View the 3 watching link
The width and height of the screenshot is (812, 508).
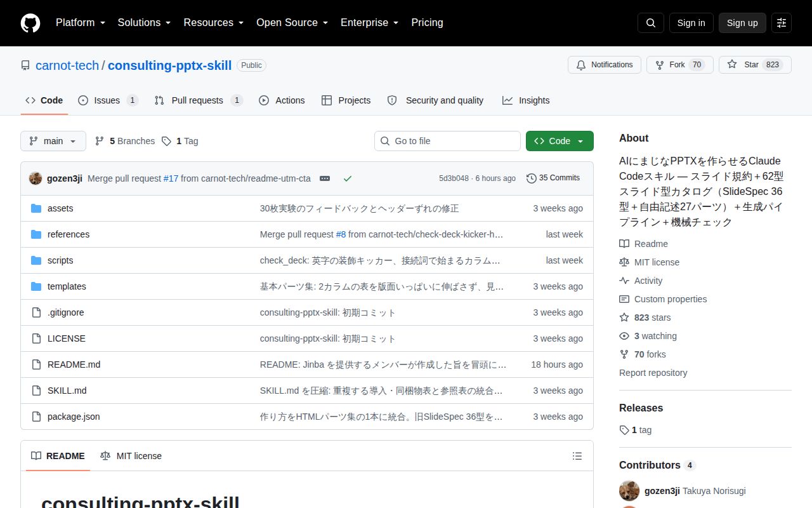point(648,336)
